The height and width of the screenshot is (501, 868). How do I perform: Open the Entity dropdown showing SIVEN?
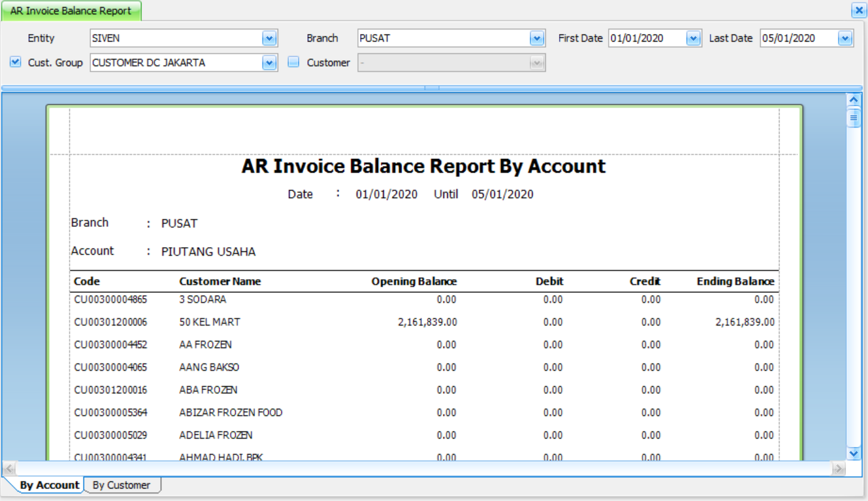click(269, 38)
